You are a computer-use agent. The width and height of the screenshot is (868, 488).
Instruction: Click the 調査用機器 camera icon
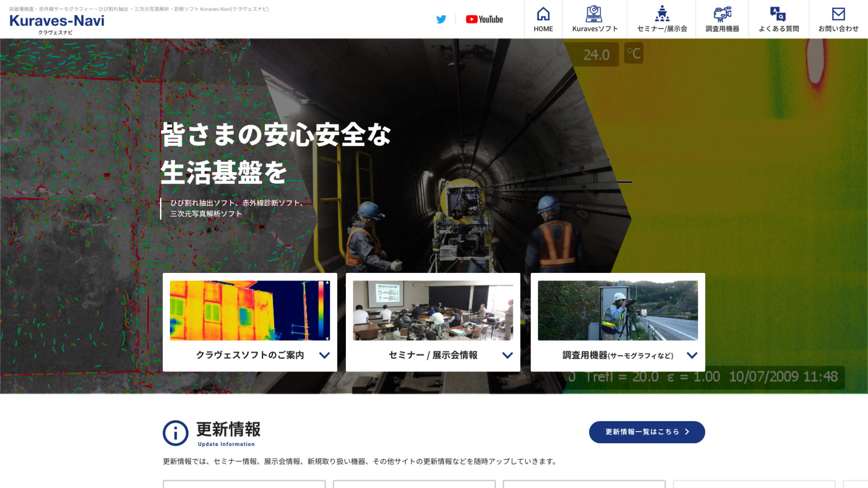click(x=722, y=14)
